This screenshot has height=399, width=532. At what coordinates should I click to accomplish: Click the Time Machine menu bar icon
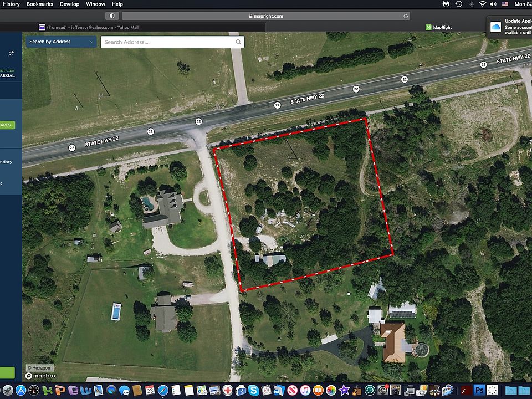coord(459,4)
